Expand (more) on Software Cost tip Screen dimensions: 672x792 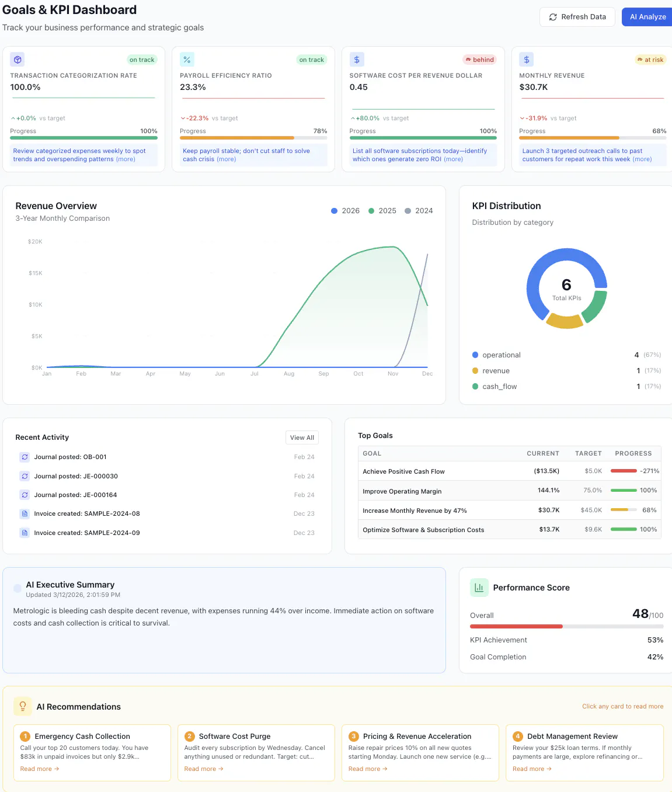pos(454,159)
